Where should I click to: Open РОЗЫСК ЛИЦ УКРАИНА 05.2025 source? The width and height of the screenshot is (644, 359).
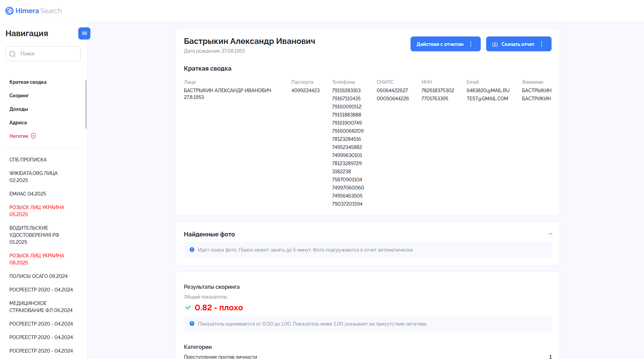[37, 211]
